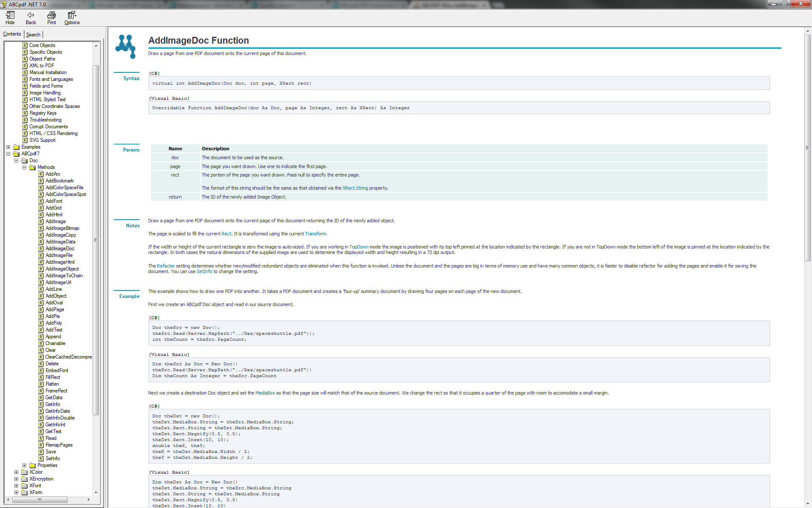The width and height of the screenshot is (812, 508).
Task: Click the AddArc page icon
Action: pyautogui.click(x=41, y=174)
